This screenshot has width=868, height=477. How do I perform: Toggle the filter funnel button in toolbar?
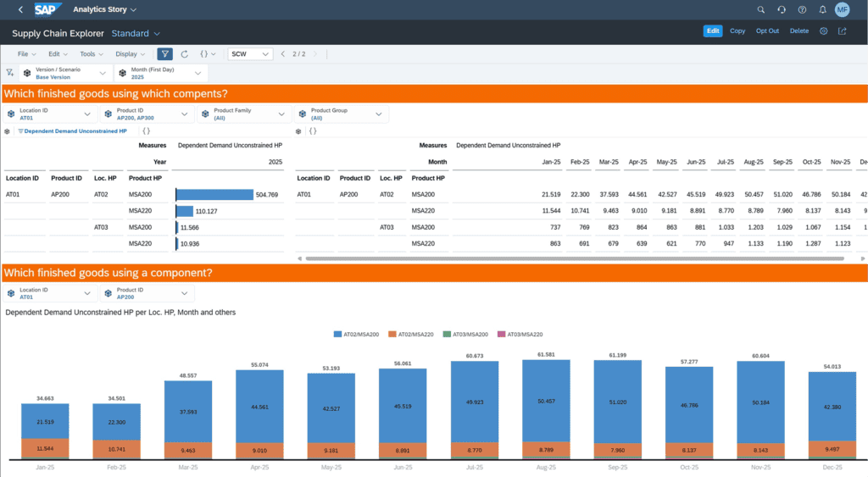[x=165, y=53]
